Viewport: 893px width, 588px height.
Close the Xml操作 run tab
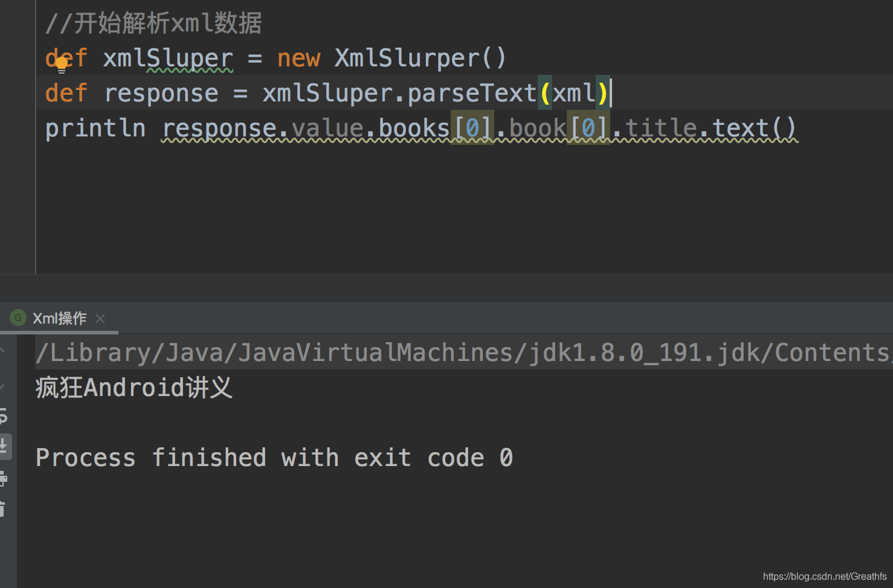pos(100,319)
